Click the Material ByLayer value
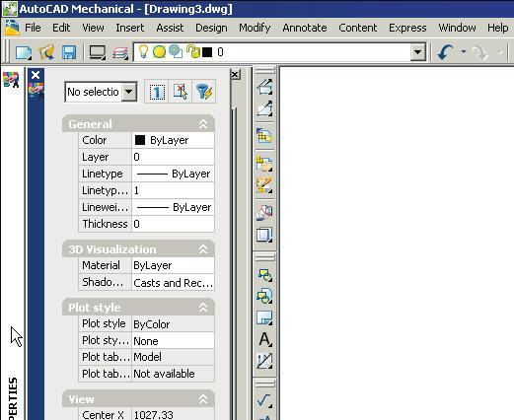The width and height of the screenshot is (514, 420). pos(173,265)
